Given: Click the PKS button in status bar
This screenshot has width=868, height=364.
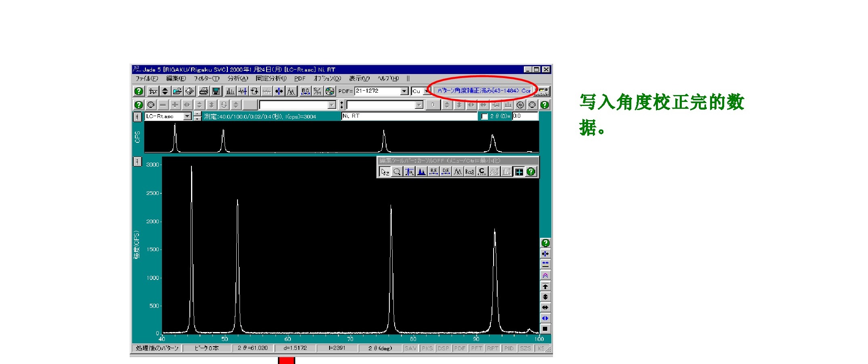Looking at the screenshot, I should [427, 348].
